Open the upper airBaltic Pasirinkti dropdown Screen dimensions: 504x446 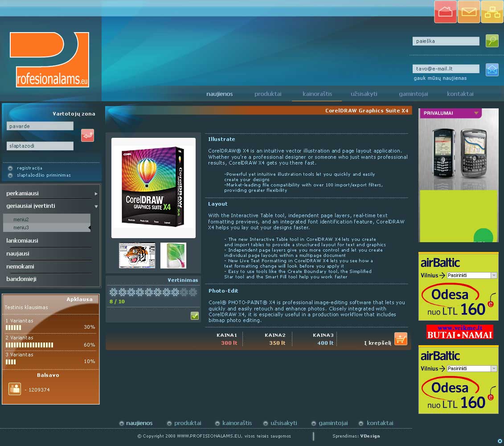point(494,275)
